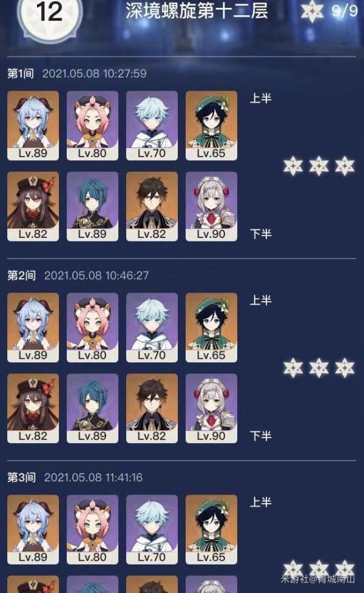Tap the Lv.70 Chongyun portrait in chamber 1
The height and width of the screenshot is (593, 364).
coord(152,126)
